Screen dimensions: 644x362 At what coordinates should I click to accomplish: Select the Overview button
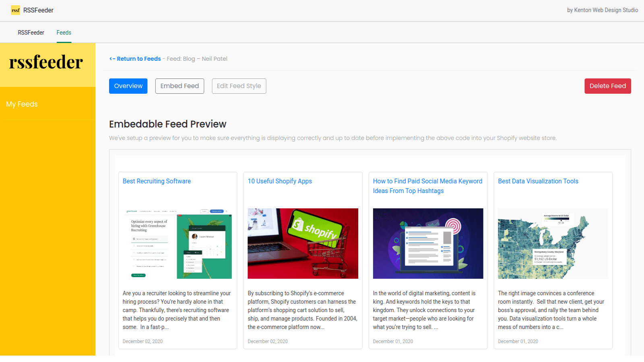[x=128, y=86]
